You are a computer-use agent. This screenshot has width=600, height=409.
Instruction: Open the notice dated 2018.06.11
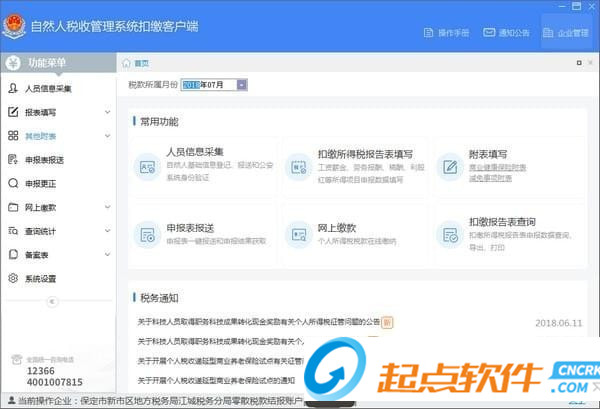259,322
